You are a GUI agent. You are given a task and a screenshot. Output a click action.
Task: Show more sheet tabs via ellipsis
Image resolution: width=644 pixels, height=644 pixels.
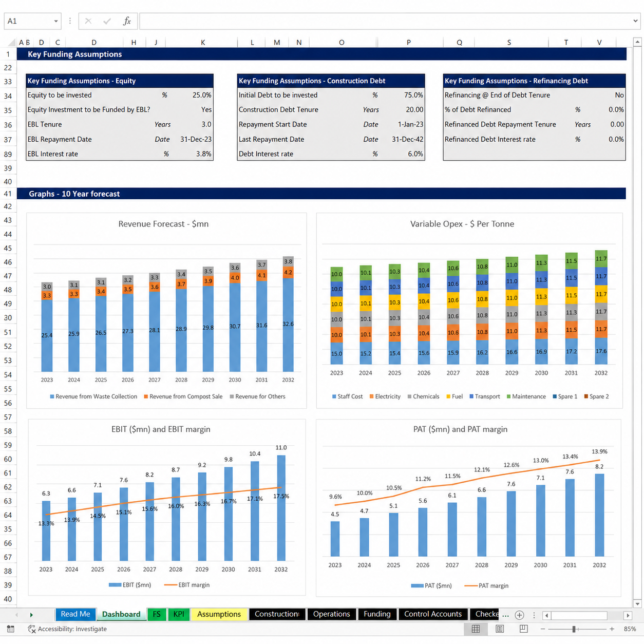pyautogui.click(x=506, y=615)
